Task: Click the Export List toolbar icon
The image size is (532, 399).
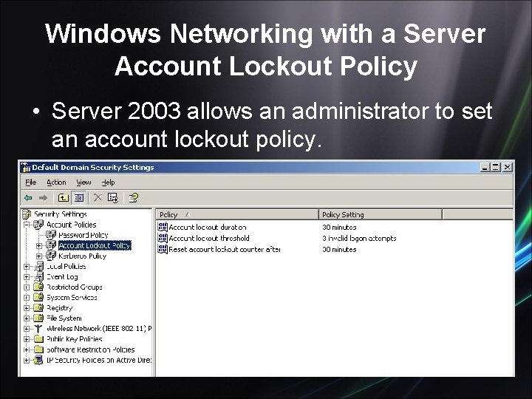Action: tap(113, 198)
